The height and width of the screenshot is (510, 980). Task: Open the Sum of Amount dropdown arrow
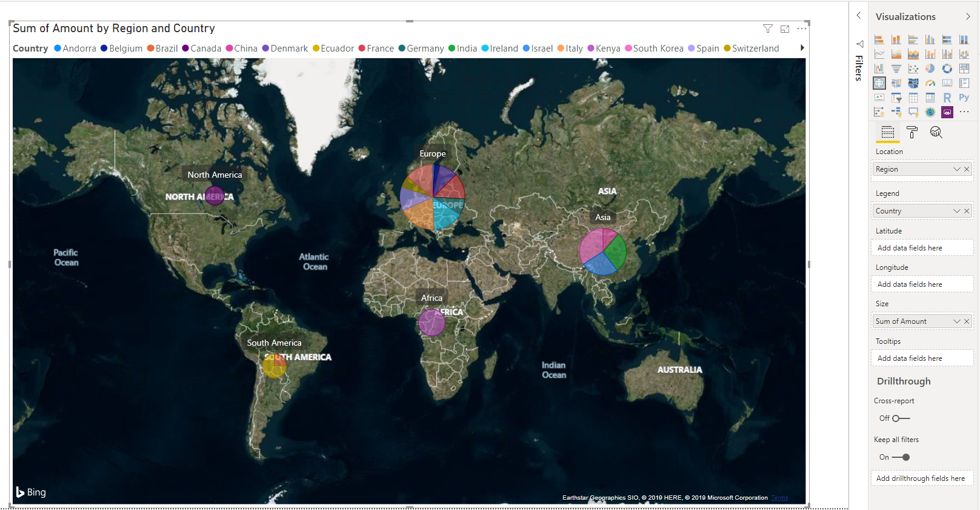coord(957,321)
